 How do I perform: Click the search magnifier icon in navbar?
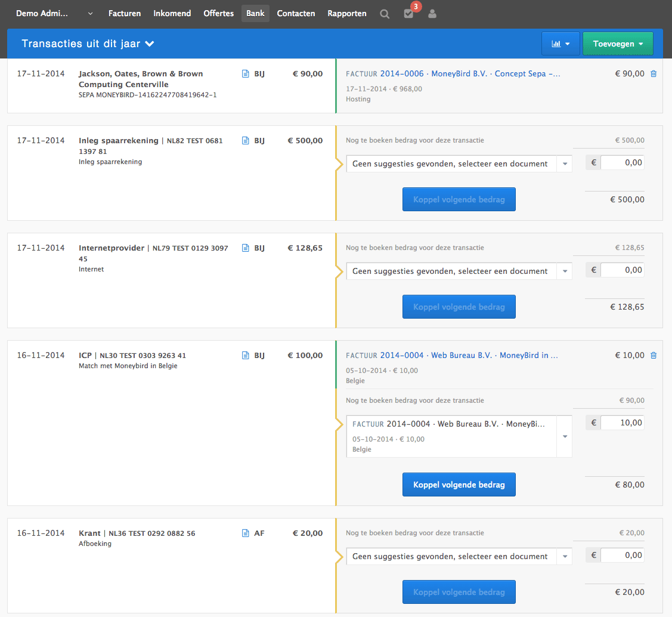[385, 14]
